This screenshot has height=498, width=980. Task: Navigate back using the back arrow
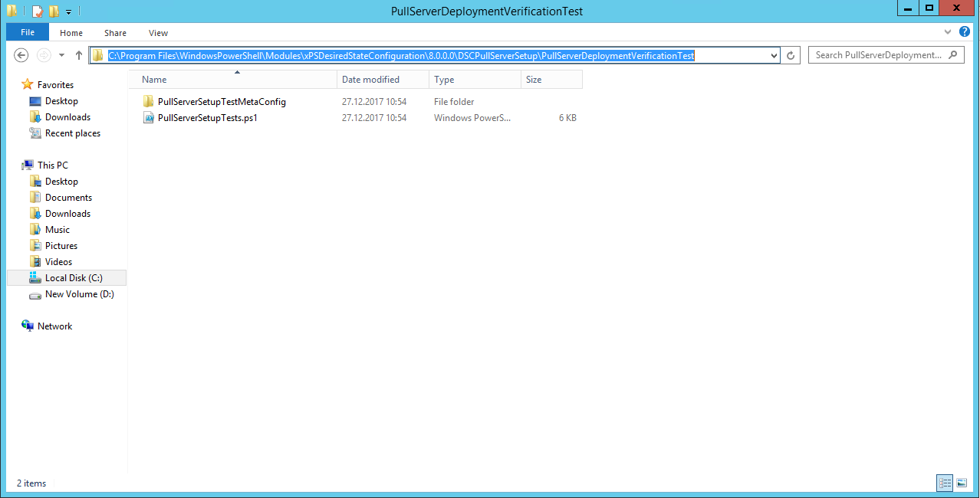pos(21,54)
